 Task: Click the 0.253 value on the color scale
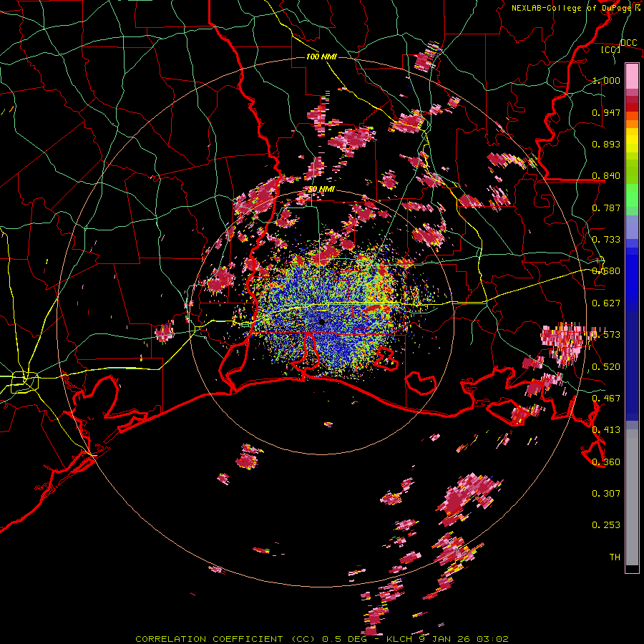(x=606, y=525)
